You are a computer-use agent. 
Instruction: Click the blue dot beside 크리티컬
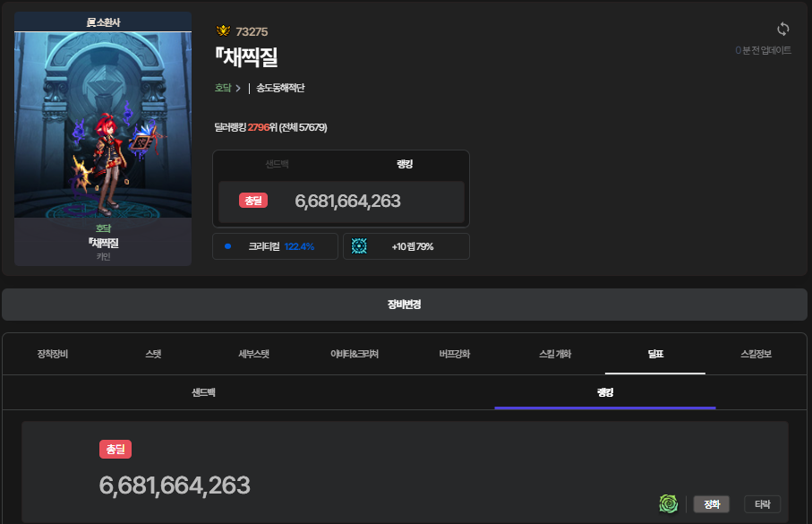point(227,246)
